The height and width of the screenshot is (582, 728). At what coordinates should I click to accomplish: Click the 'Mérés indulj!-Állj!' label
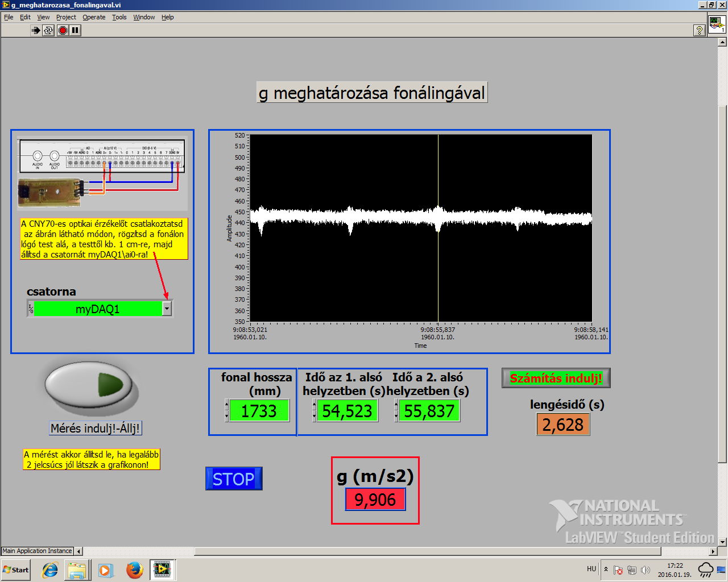click(95, 429)
